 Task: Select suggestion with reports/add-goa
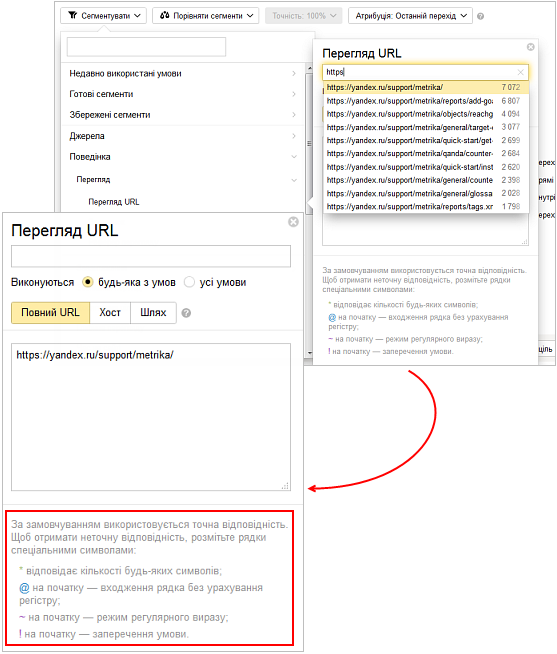pyautogui.click(x=426, y=101)
